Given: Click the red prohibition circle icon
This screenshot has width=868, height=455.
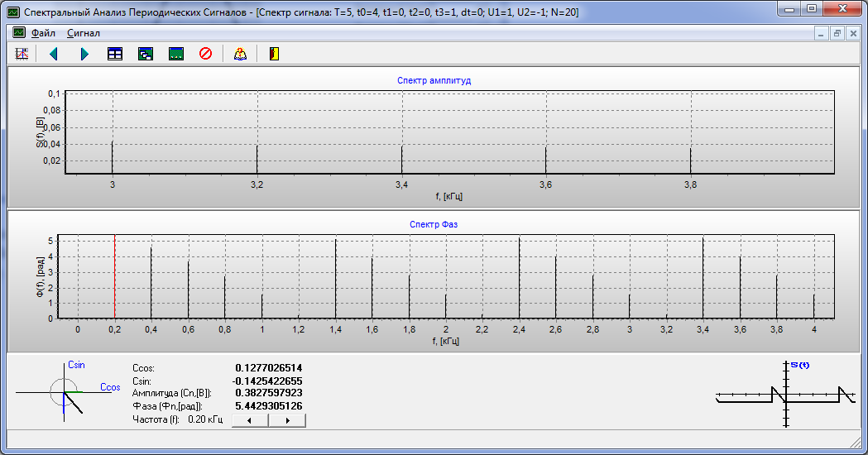Looking at the screenshot, I should pyautogui.click(x=206, y=54).
